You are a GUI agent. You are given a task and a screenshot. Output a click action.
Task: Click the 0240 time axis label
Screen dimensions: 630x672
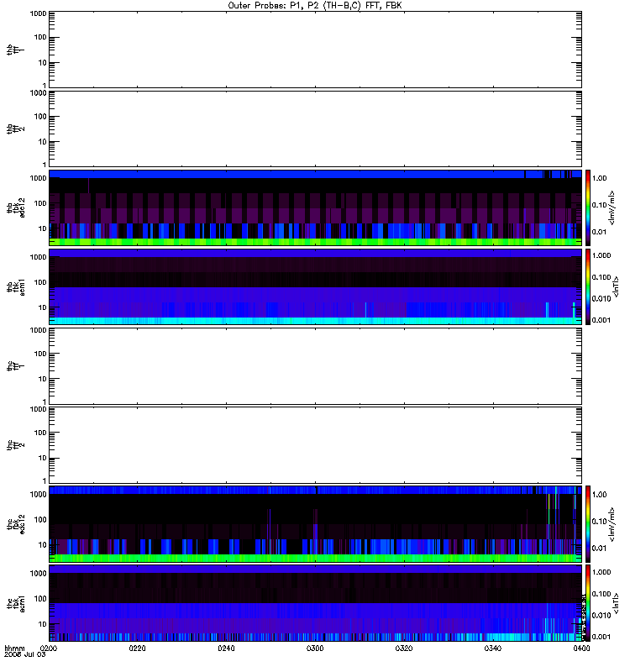point(226,648)
